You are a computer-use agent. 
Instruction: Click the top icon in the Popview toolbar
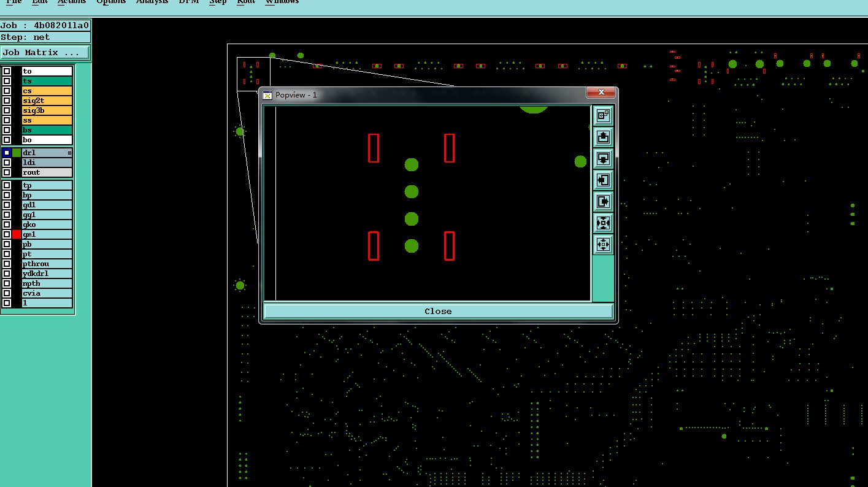[x=603, y=115]
